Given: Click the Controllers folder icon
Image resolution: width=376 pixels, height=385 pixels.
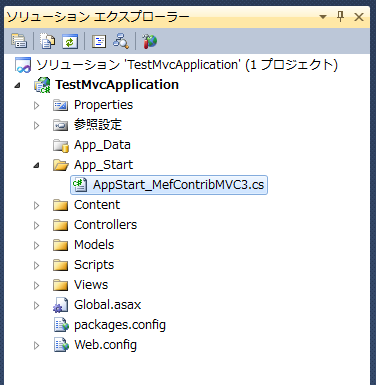Looking at the screenshot, I should pos(61,225).
